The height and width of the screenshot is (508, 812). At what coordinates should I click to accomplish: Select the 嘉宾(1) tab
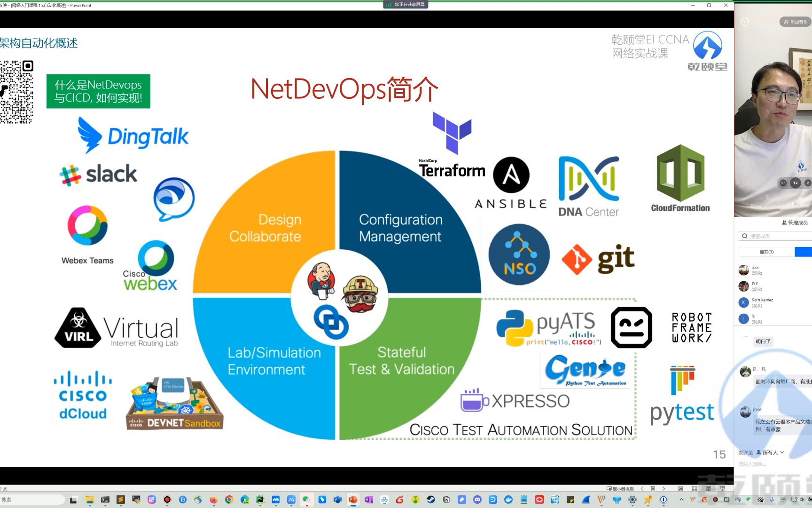tap(766, 252)
